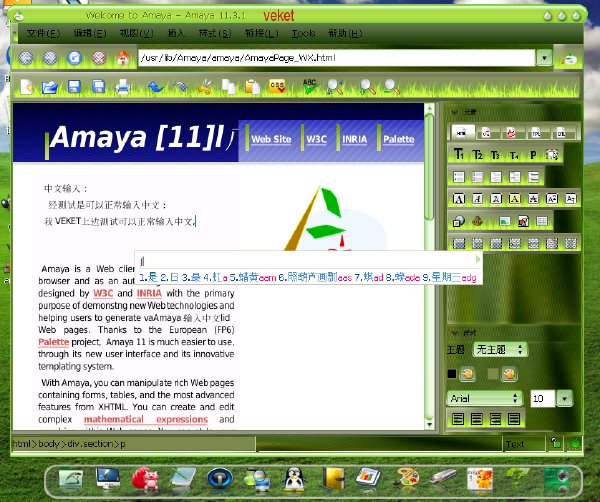The image size is (600, 502).
Task: Go to the home page
Action: point(123,58)
